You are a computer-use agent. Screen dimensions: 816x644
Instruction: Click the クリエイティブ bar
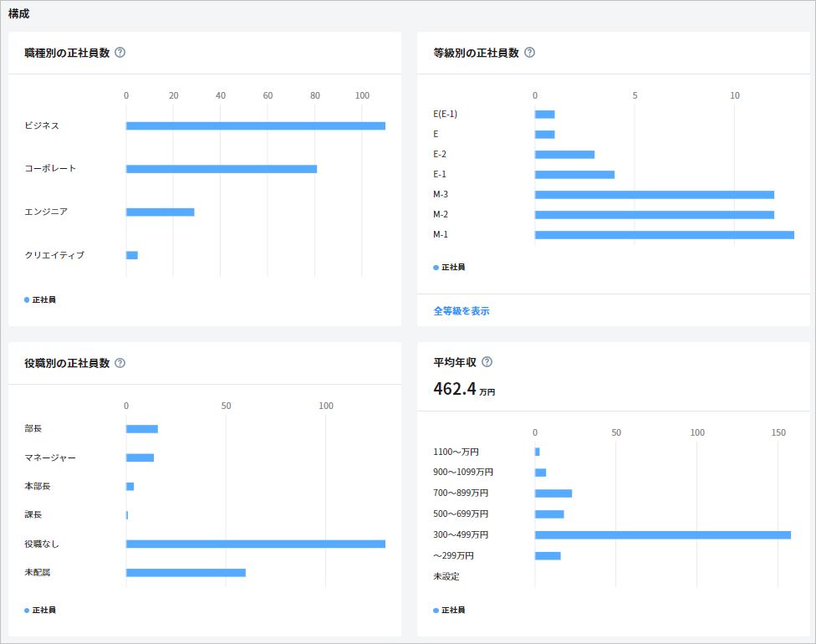[x=132, y=255]
